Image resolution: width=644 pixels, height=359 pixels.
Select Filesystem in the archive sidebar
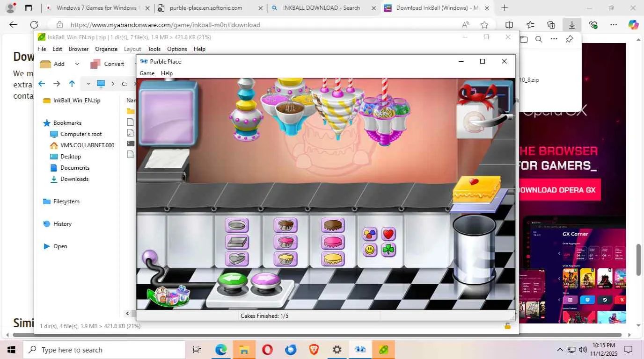pos(61,201)
